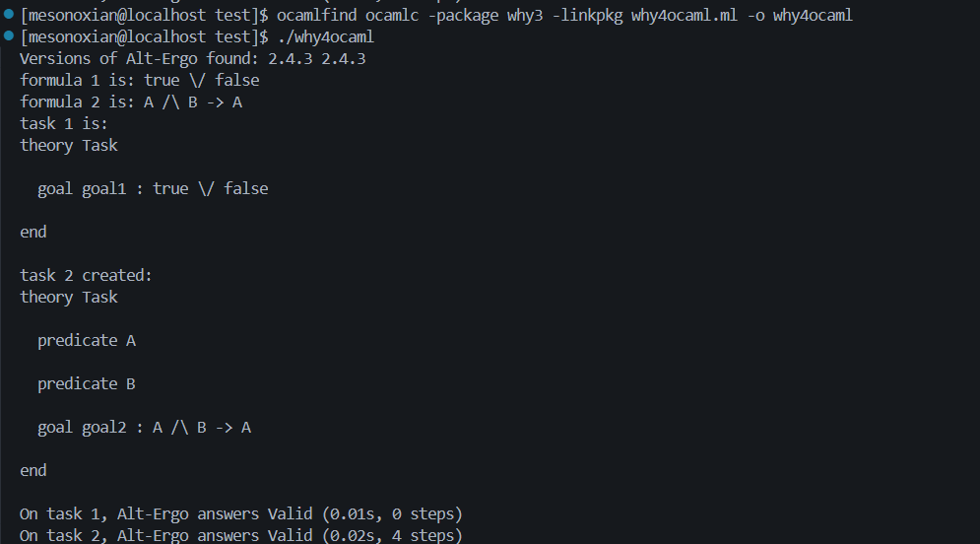This screenshot has width=980, height=544.
Task: Click the blue dot beside the ./why4ocaml command
Action: (x=8, y=36)
